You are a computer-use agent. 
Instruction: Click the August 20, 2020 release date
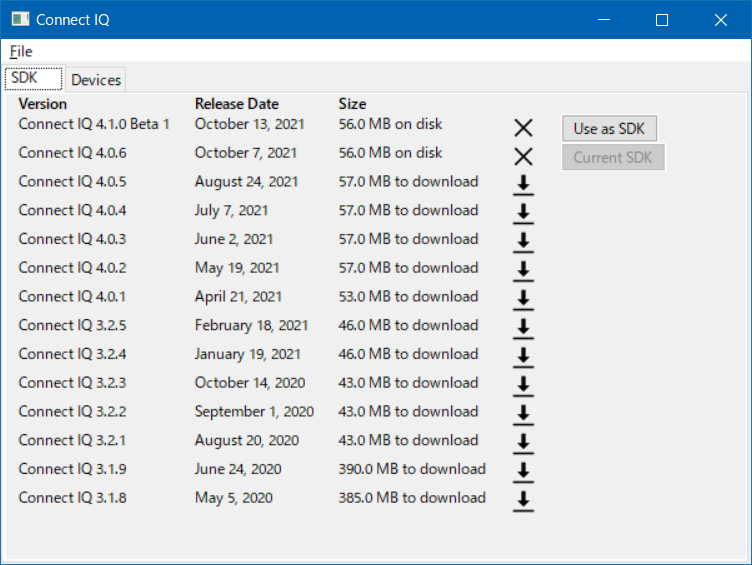(247, 441)
